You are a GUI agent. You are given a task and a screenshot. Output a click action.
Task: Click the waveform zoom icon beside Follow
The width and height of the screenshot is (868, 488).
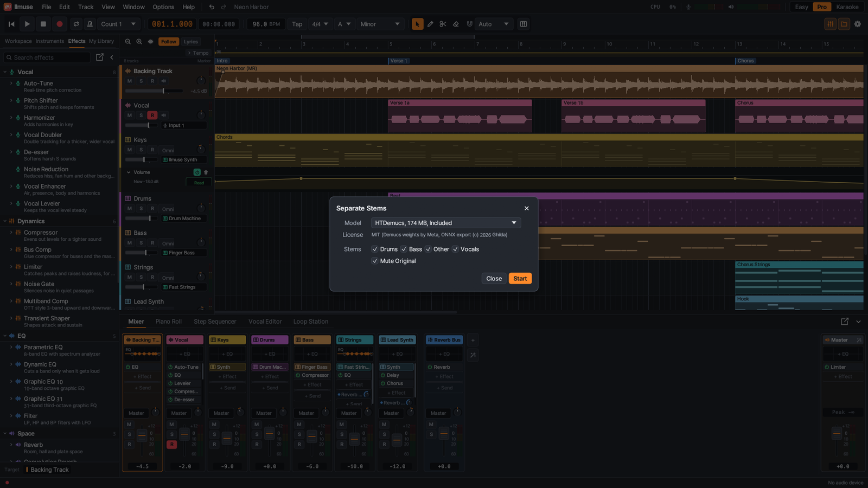click(x=151, y=42)
